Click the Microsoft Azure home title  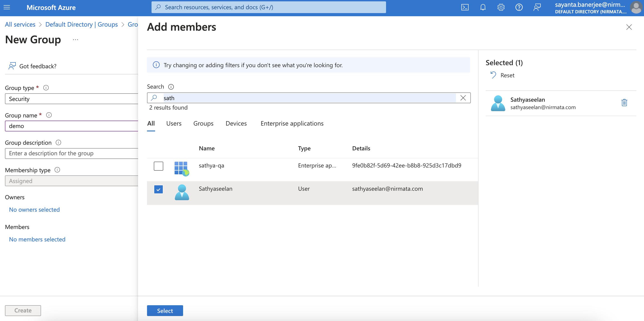(x=51, y=7)
